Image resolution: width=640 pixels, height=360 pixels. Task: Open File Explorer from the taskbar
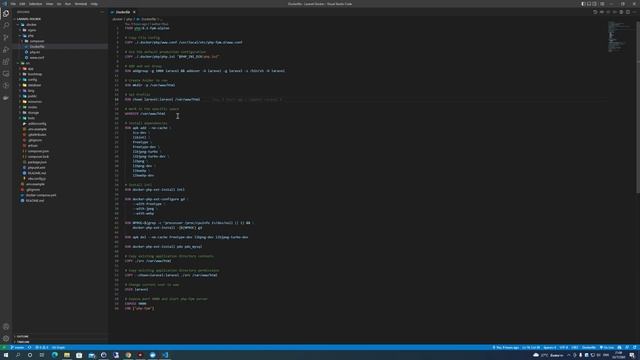67,355
